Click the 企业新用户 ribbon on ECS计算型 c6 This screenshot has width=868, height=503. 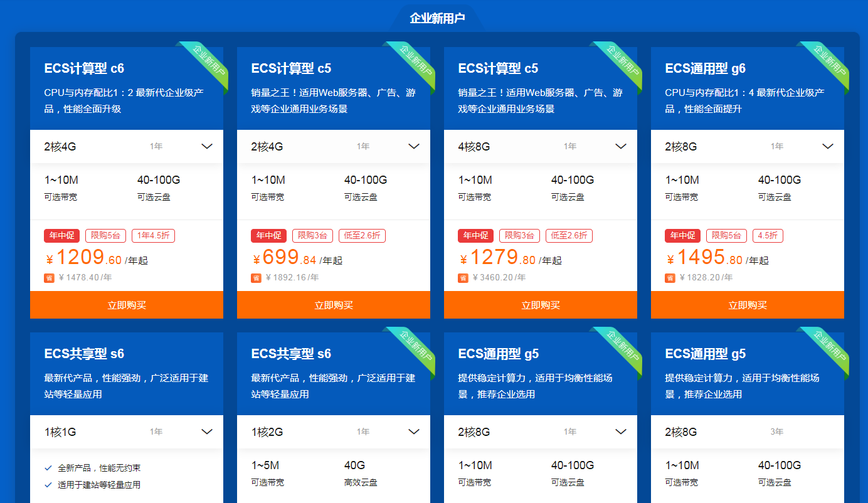(206, 64)
